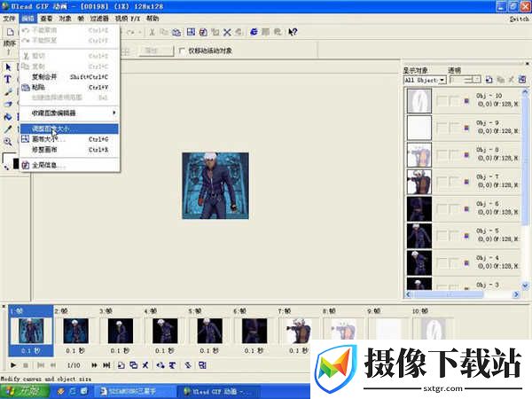532x399 pixels.
Task: Open the 查看 menu
Action: (46, 19)
